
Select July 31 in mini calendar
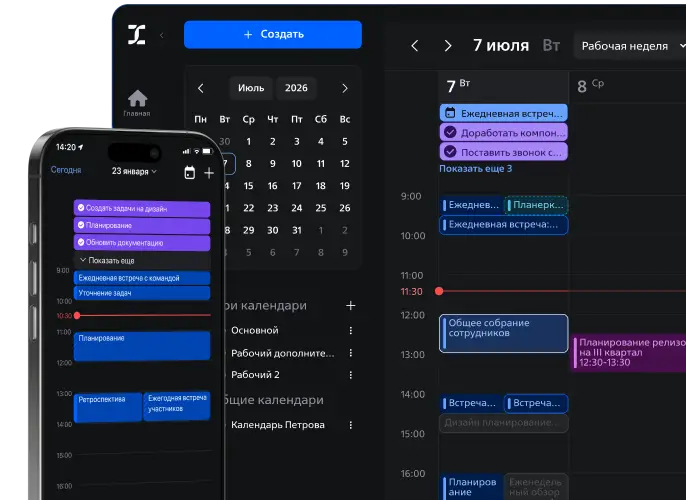coord(297,231)
